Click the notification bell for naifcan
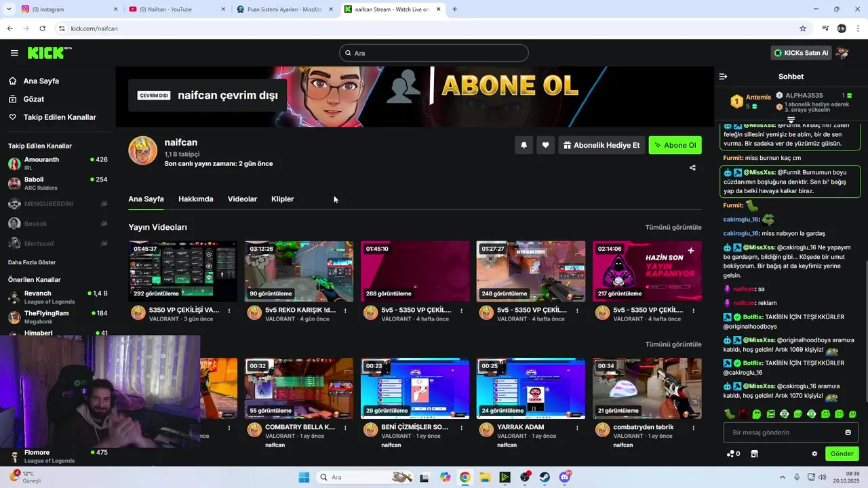Screen dimensions: 868x488 [x=524, y=145]
